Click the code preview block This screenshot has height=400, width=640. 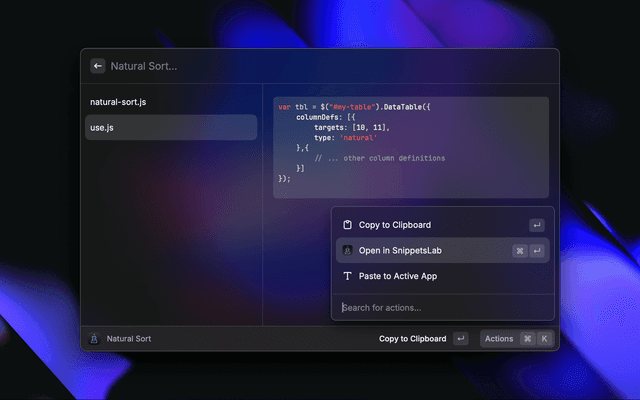pos(410,147)
